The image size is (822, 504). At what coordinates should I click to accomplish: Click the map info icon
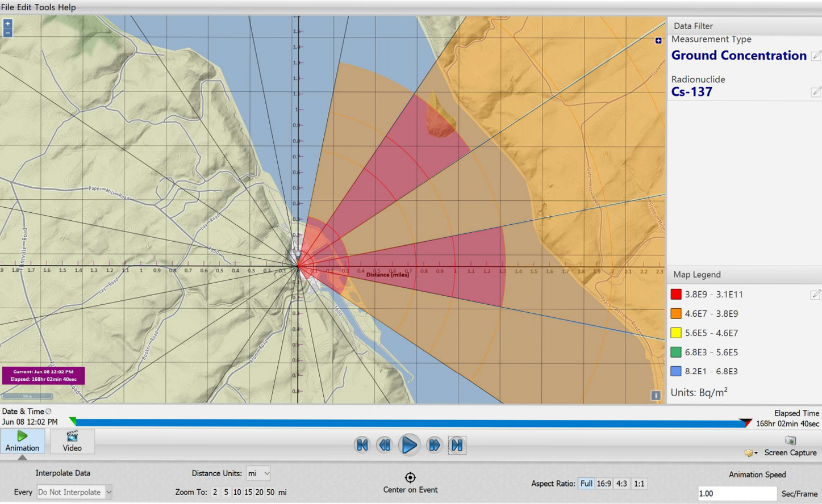pos(656,395)
